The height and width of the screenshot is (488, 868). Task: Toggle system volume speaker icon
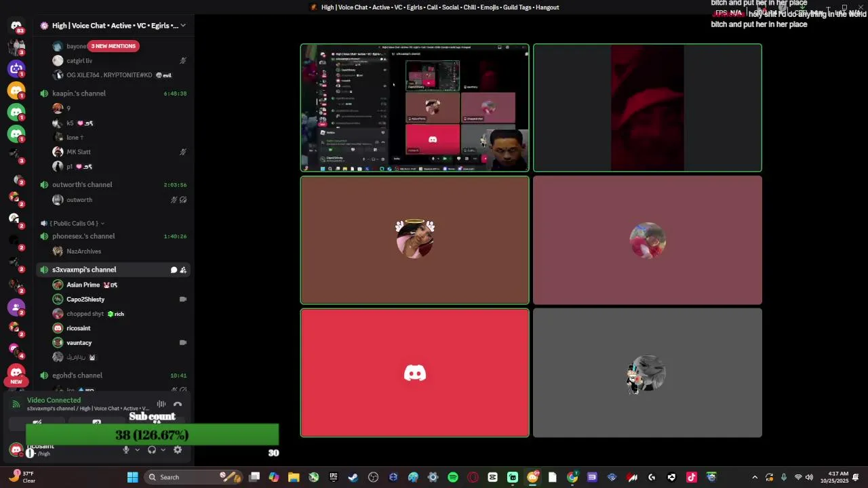809,477
